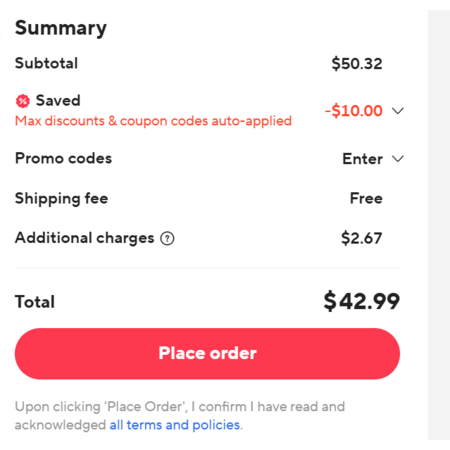Click the Total label
This screenshot has width=450, height=450.
35,302
